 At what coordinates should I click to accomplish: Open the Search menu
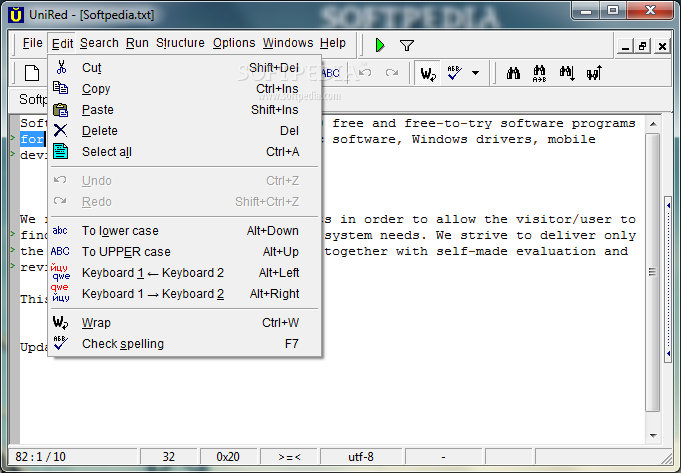tap(99, 43)
